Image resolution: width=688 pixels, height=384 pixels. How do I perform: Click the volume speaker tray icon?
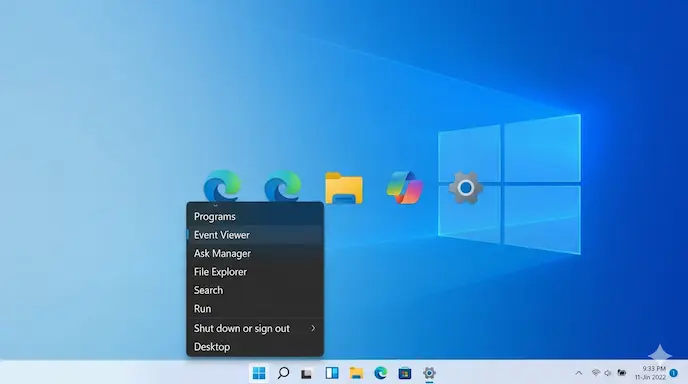pos(608,373)
